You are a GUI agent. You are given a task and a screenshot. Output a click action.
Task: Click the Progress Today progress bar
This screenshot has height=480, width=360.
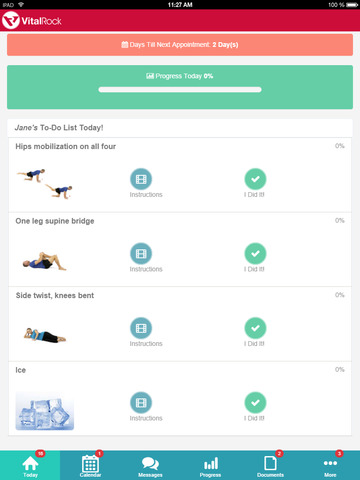[180, 89]
